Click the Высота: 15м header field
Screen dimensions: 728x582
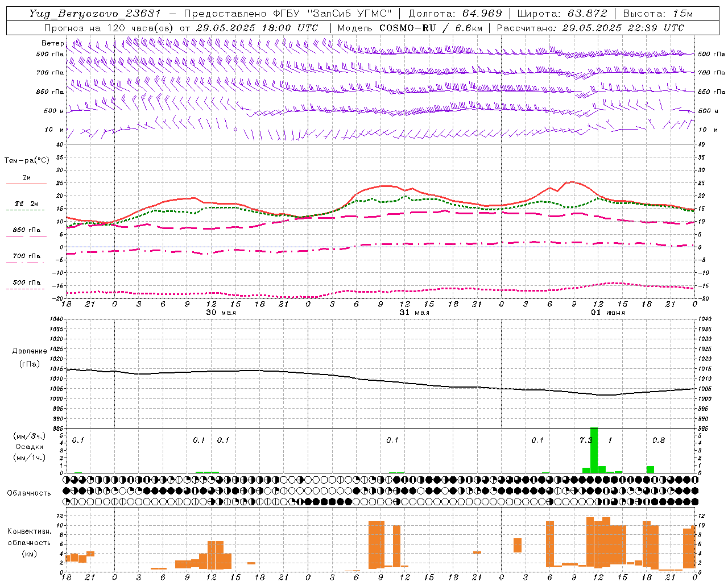(658, 14)
